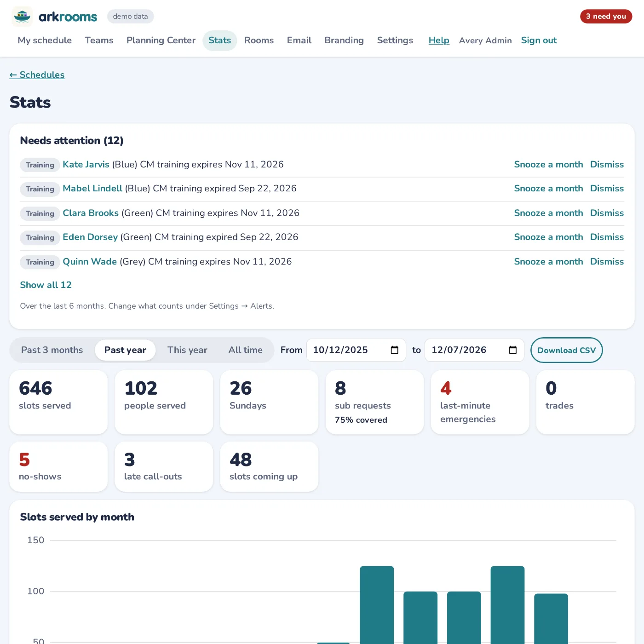
Task: Snooze Eden Dorsey alert a month
Action: click(548, 237)
